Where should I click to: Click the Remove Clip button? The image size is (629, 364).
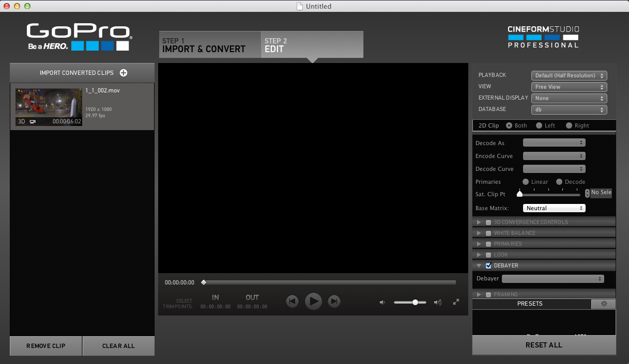click(x=46, y=346)
